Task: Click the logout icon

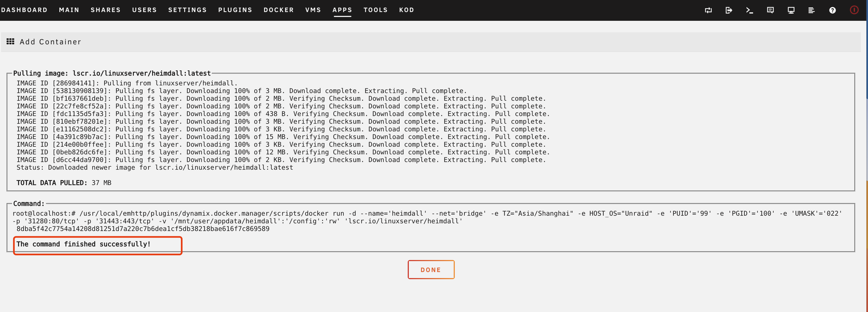Action: (729, 10)
